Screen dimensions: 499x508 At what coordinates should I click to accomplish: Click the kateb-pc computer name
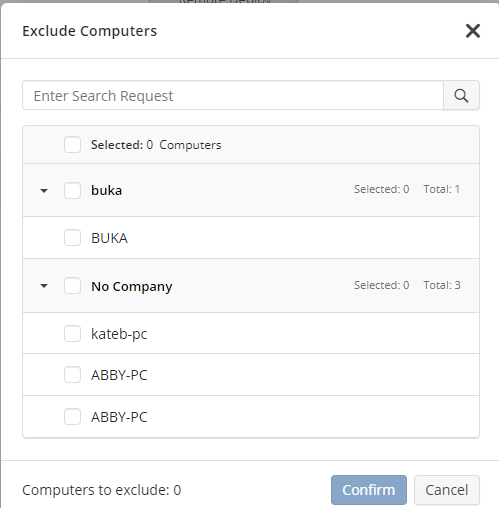(119, 334)
